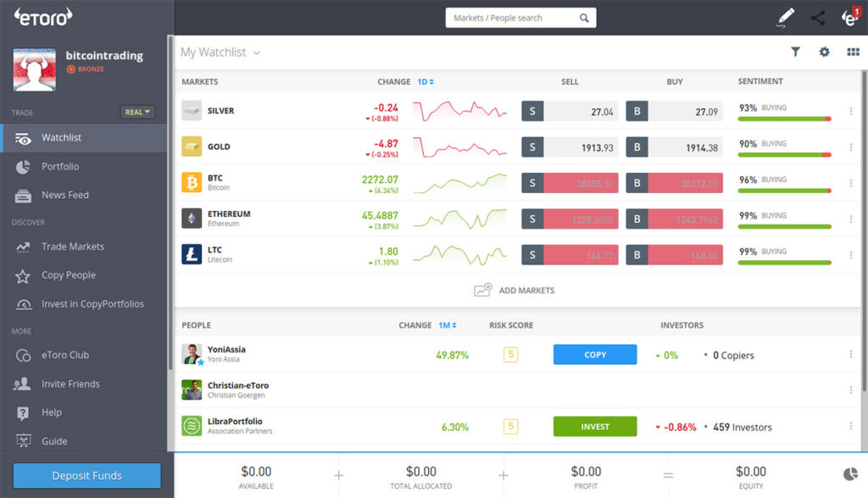Open the pencil write-post icon
The width and height of the screenshot is (868, 498).
click(786, 18)
